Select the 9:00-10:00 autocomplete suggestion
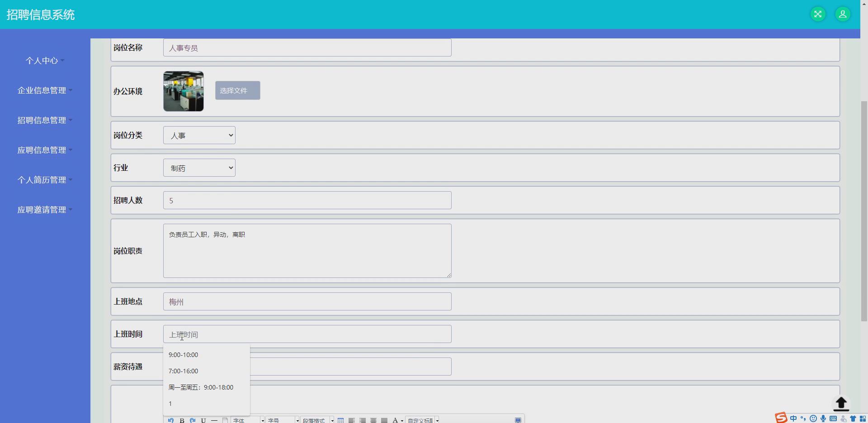The height and width of the screenshot is (423, 868). 206,355
